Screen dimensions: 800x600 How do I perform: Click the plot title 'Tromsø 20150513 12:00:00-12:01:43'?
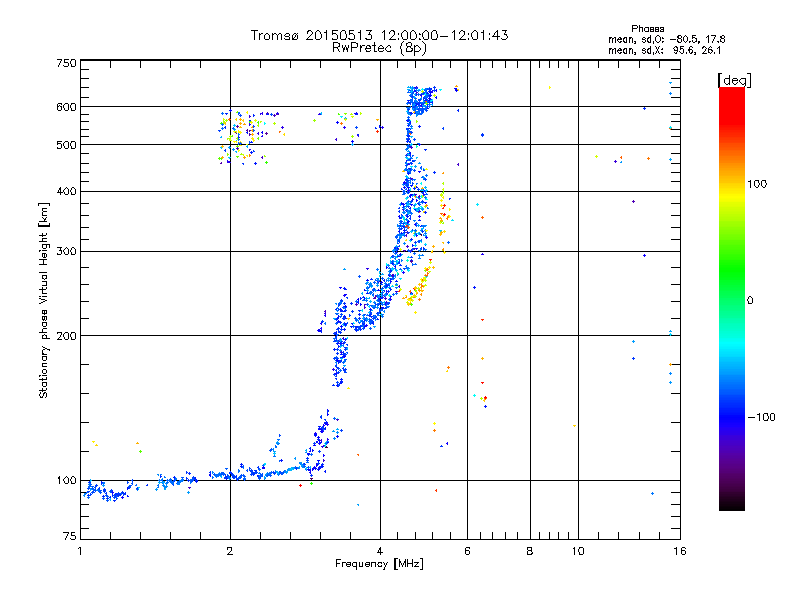point(379,35)
